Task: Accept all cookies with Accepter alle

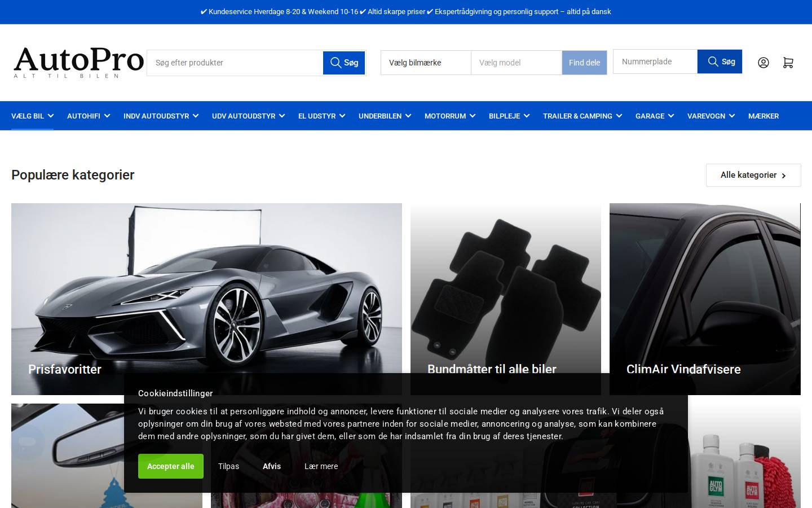Action: (171, 466)
